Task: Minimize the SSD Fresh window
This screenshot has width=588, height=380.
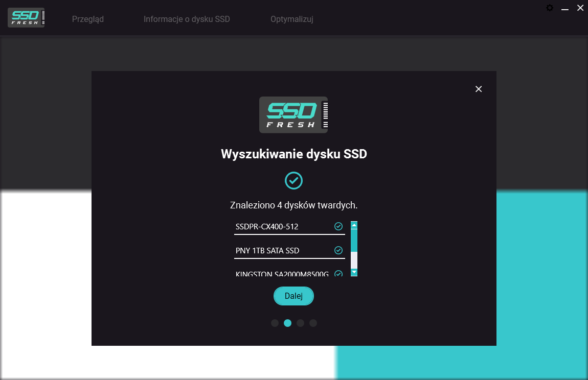Action: pyautogui.click(x=565, y=8)
